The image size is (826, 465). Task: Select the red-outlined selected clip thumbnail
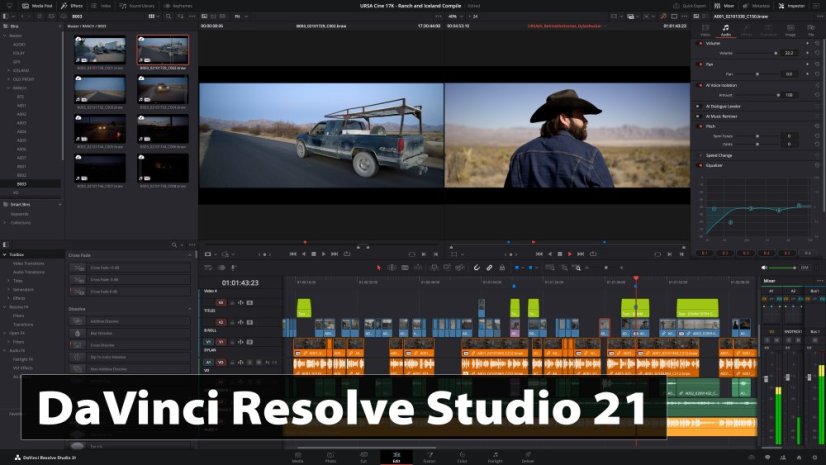point(163,51)
